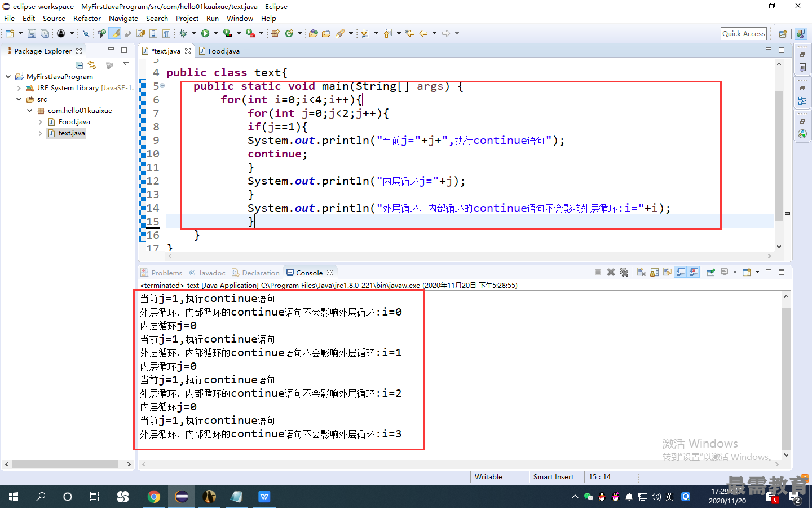Click the Coverage run icon
Viewport: 812px width, 508px height.
tap(227, 33)
